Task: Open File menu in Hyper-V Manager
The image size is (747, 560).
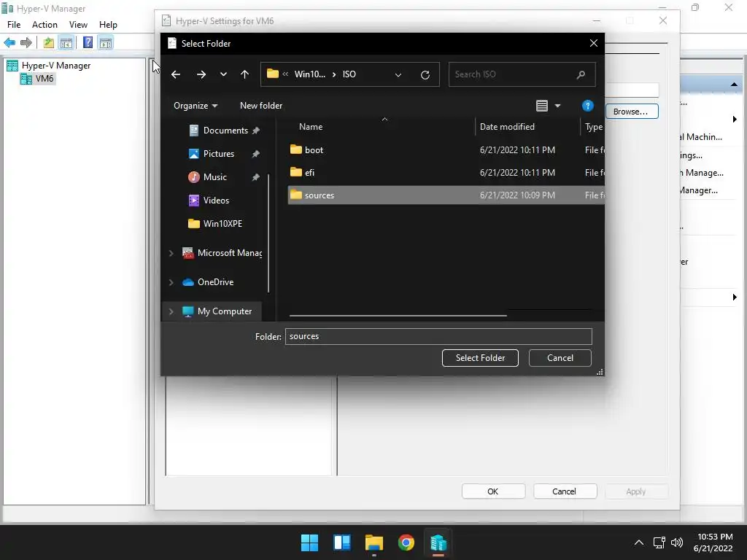Action: coord(14,24)
